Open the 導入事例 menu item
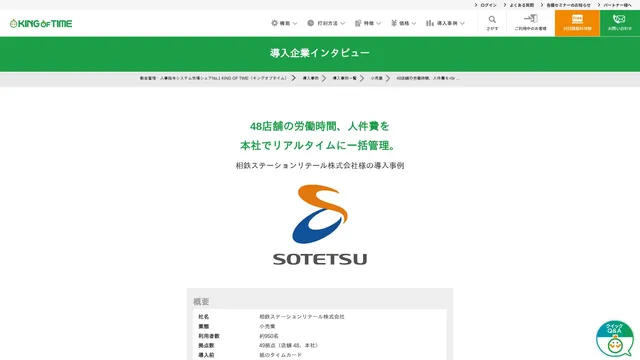The width and height of the screenshot is (640, 360). [x=447, y=24]
